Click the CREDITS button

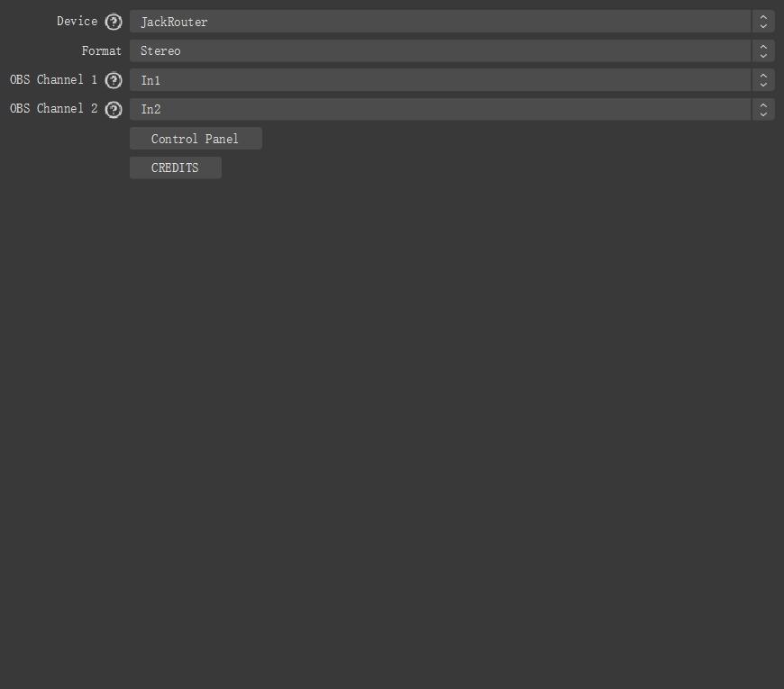tap(175, 168)
